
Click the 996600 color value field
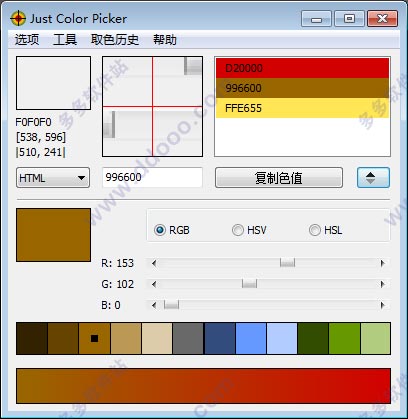tap(152, 177)
